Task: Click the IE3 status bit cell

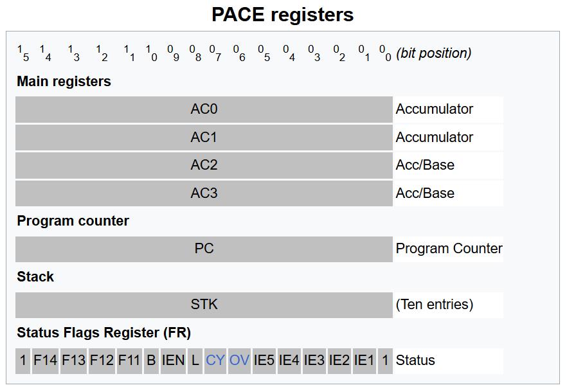Action: pos(314,361)
